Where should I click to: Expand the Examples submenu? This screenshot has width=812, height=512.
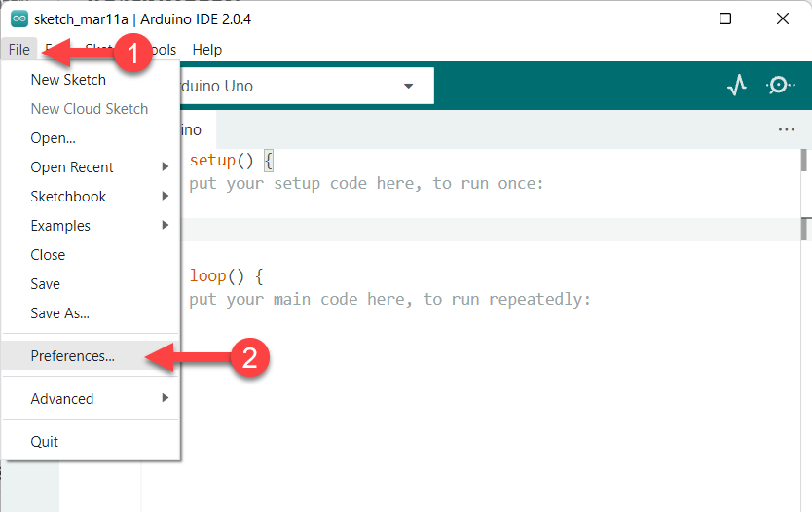[92, 226]
